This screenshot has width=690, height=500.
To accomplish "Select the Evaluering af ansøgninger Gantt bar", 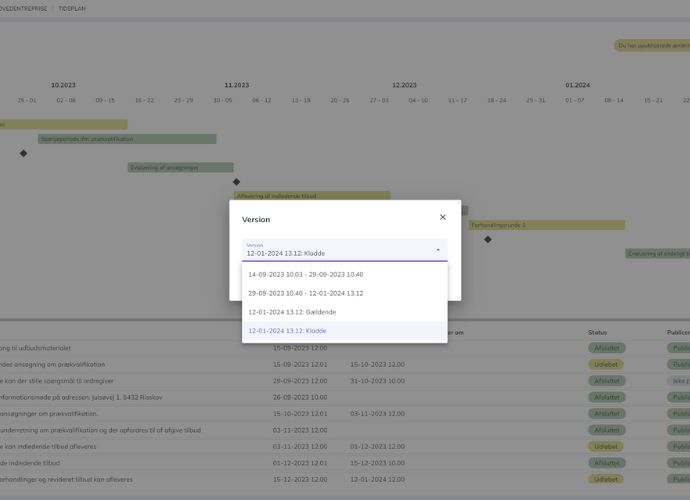I will point(180,168).
